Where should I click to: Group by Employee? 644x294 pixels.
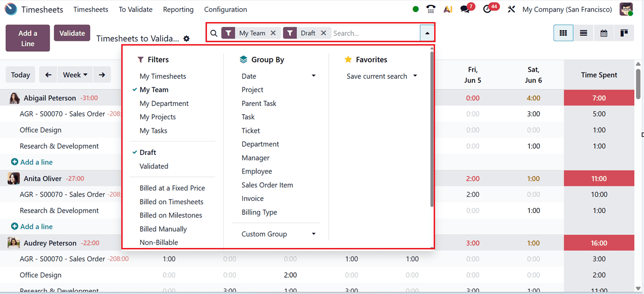pyautogui.click(x=257, y=171)
